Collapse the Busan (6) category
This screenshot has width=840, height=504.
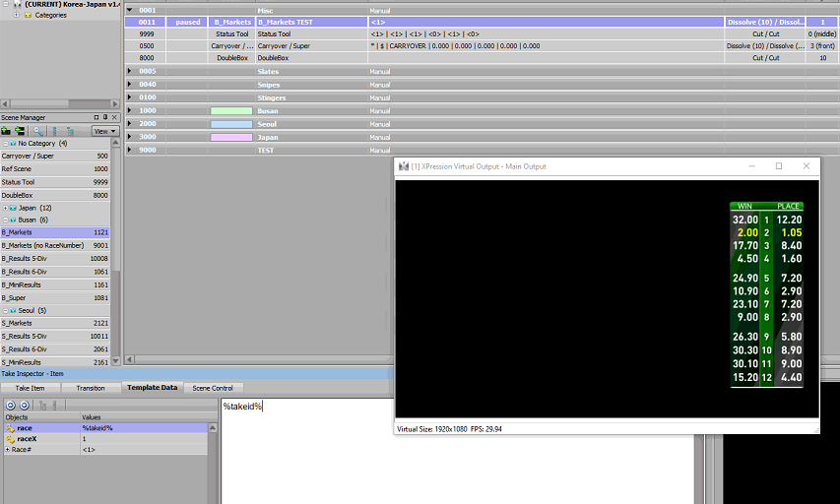(x=5, y=220)
